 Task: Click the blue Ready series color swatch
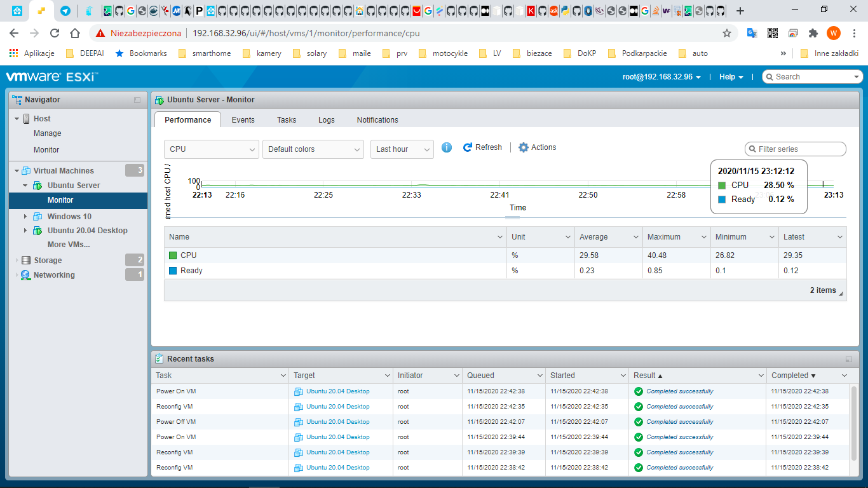click(x=173, y=271)
